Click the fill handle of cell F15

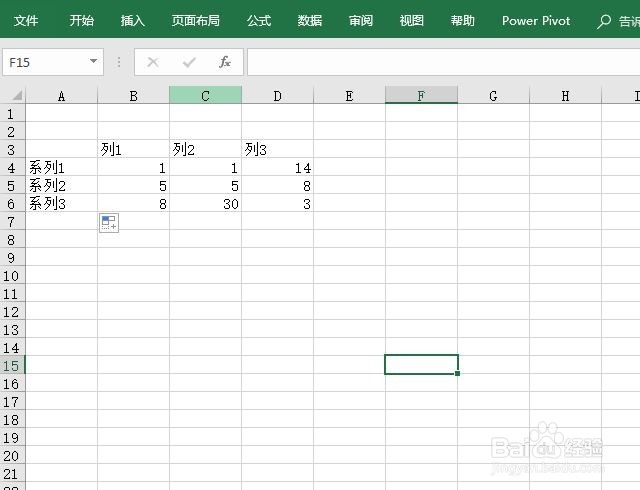pyautogui.click(x=458, y=373)
